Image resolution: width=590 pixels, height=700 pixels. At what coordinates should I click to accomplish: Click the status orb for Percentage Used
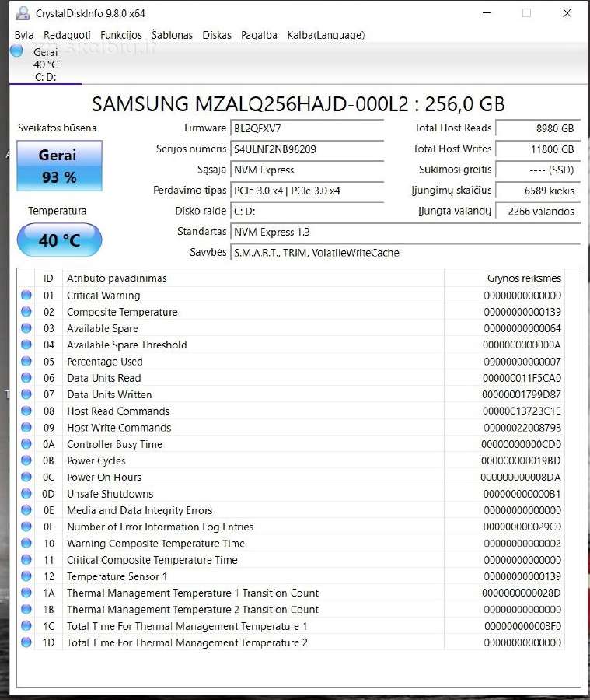click(26, 361)
